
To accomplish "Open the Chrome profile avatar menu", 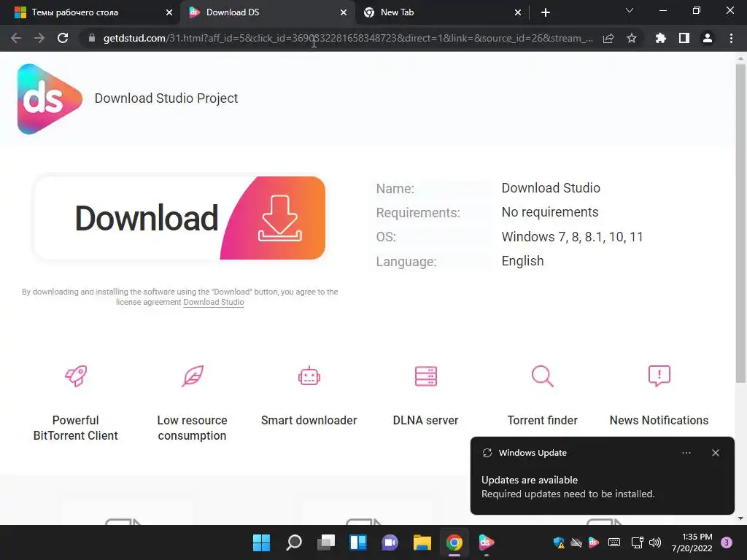I will [x=708, y=38].
